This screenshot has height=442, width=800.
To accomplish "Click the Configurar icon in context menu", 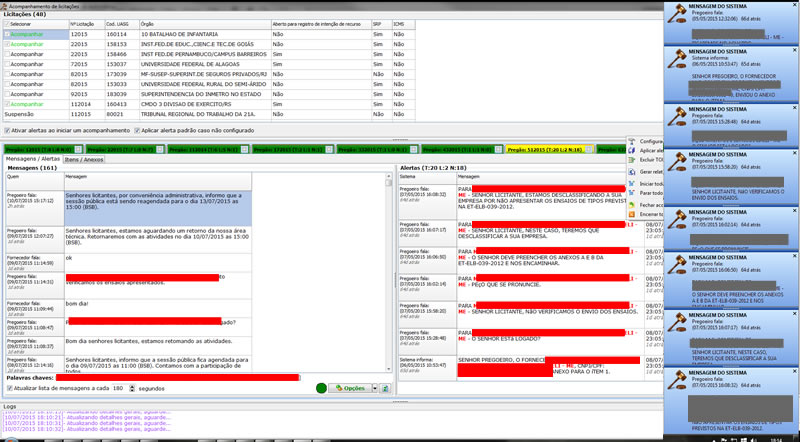I will tap(631, 142).
